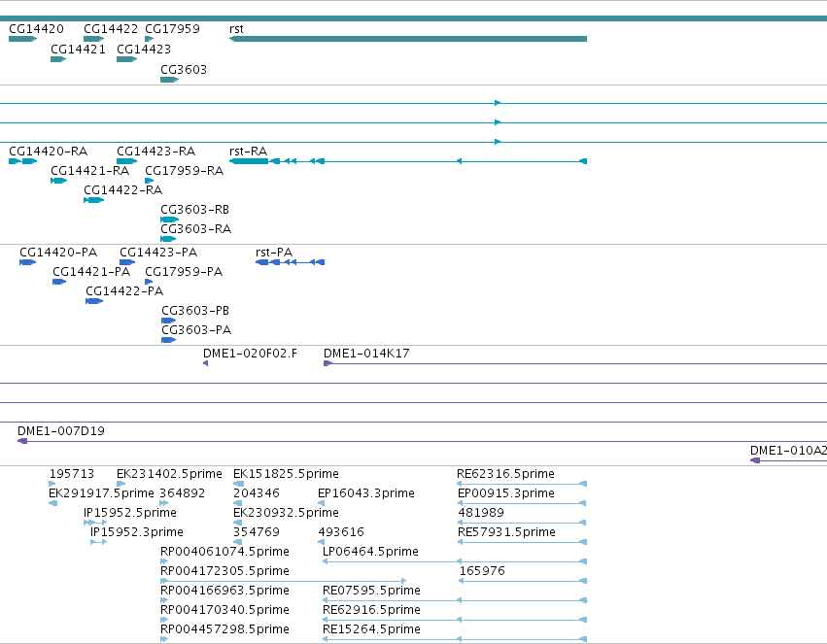Open protein CG14420-PA label

(58, 253)
